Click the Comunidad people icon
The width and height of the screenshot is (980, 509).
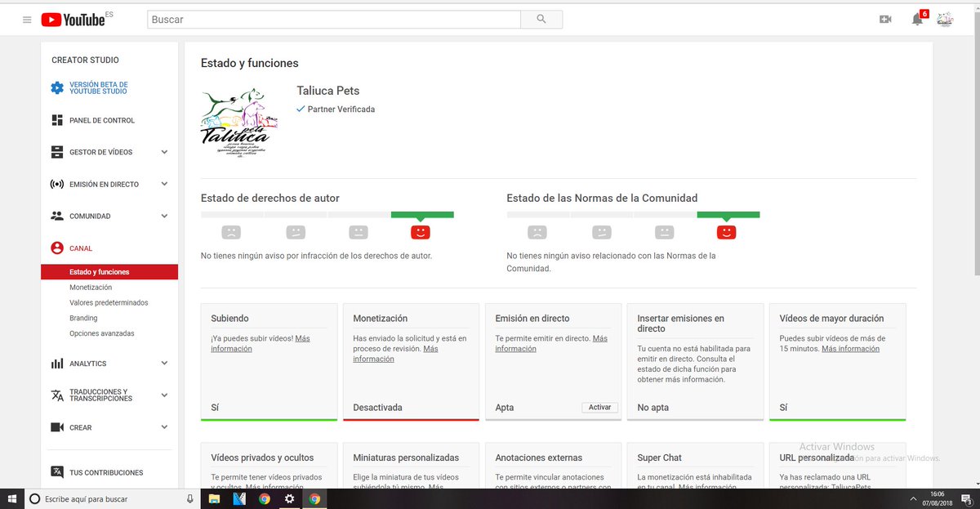point(57,217)
